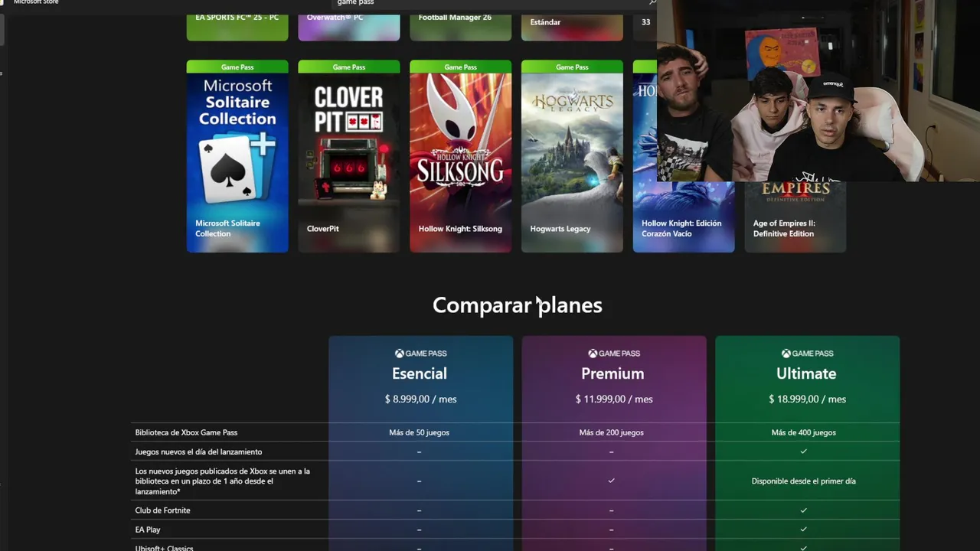The image size is (980, 551).
Task: Select the Ultimate plan heading
Action: (806, 373)
